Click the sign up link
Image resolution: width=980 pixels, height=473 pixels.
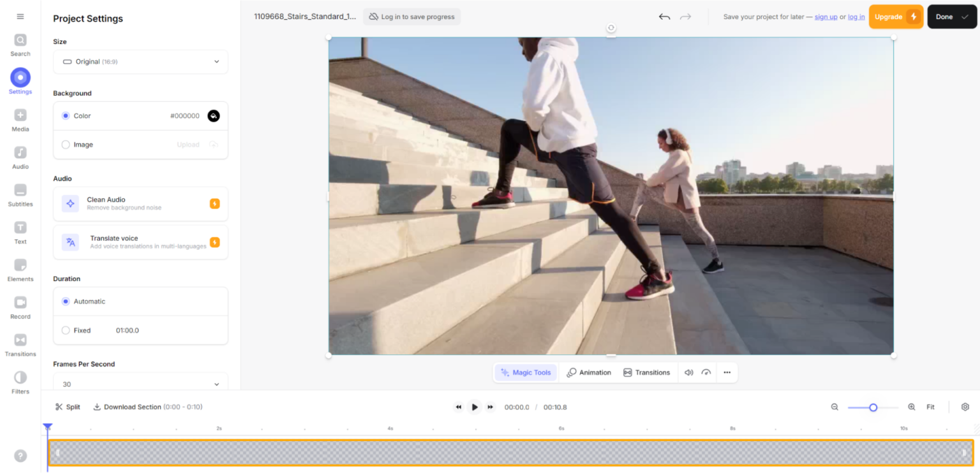pos(826,17)
